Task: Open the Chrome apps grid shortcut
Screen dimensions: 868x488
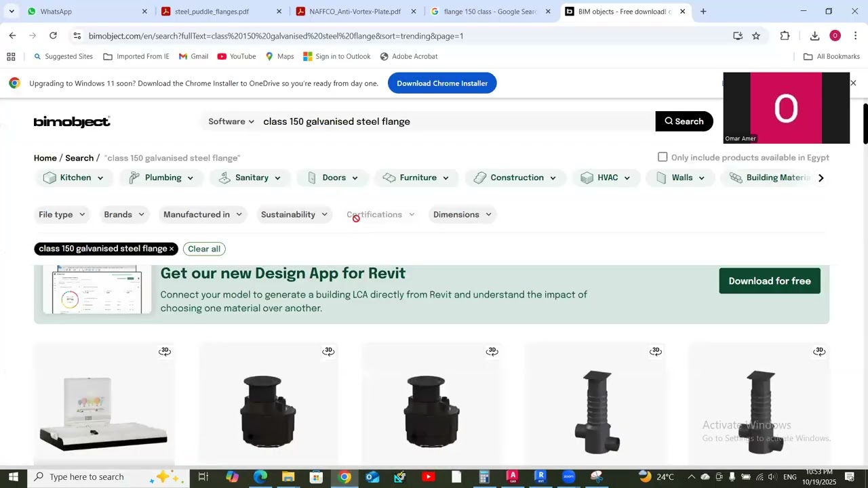Action: (11, 57)
